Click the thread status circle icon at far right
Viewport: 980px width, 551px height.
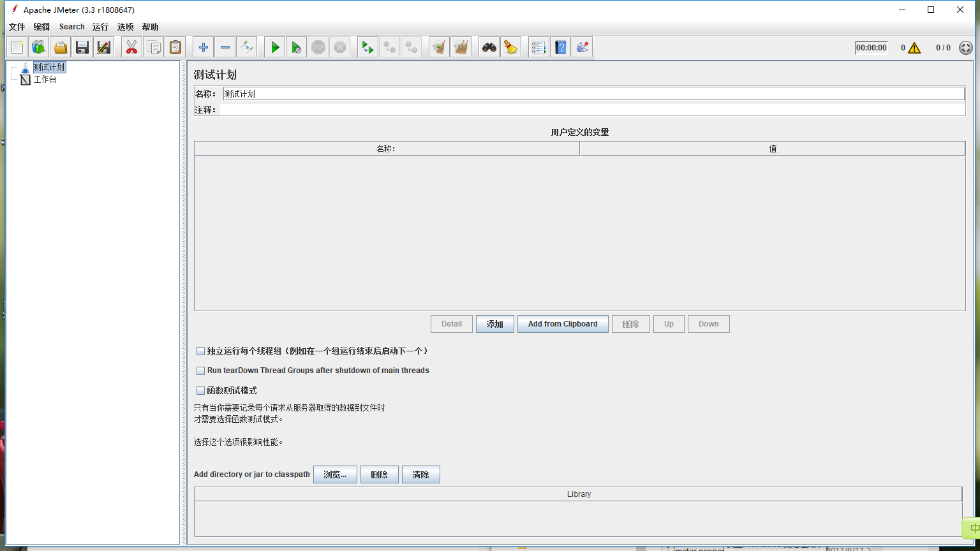point(966,48)
